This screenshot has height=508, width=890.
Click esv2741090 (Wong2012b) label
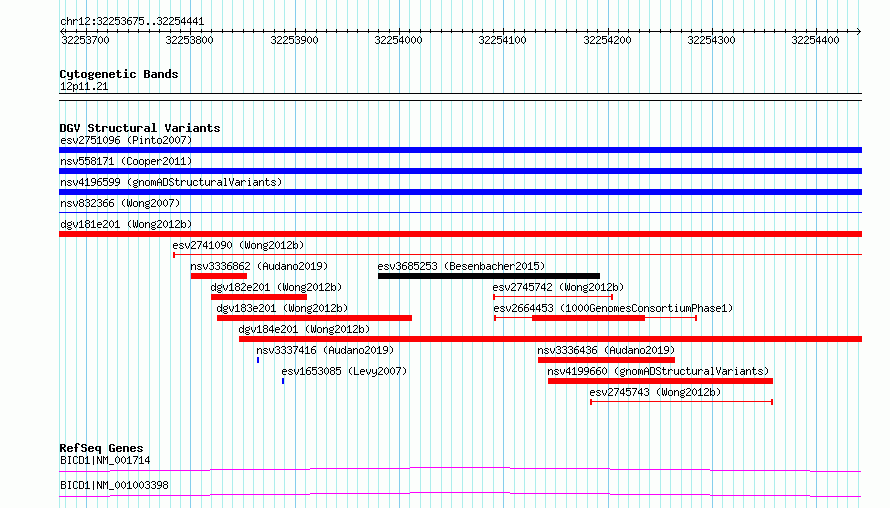pyautogui.click(x=238, y=245)
